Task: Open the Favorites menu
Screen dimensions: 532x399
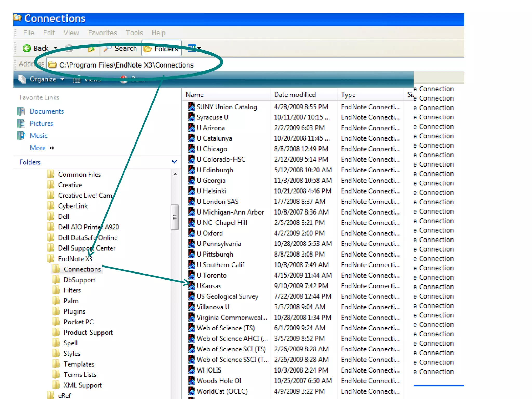Action: pos(102,33)
